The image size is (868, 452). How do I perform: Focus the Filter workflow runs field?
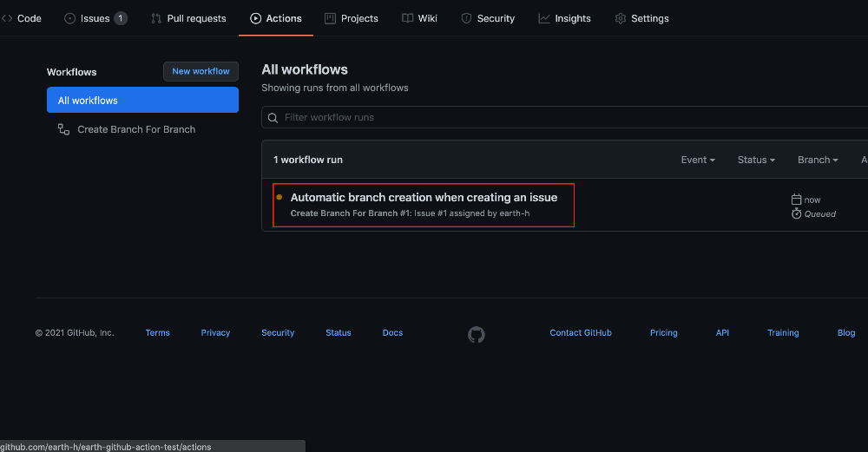pos(565,117)
